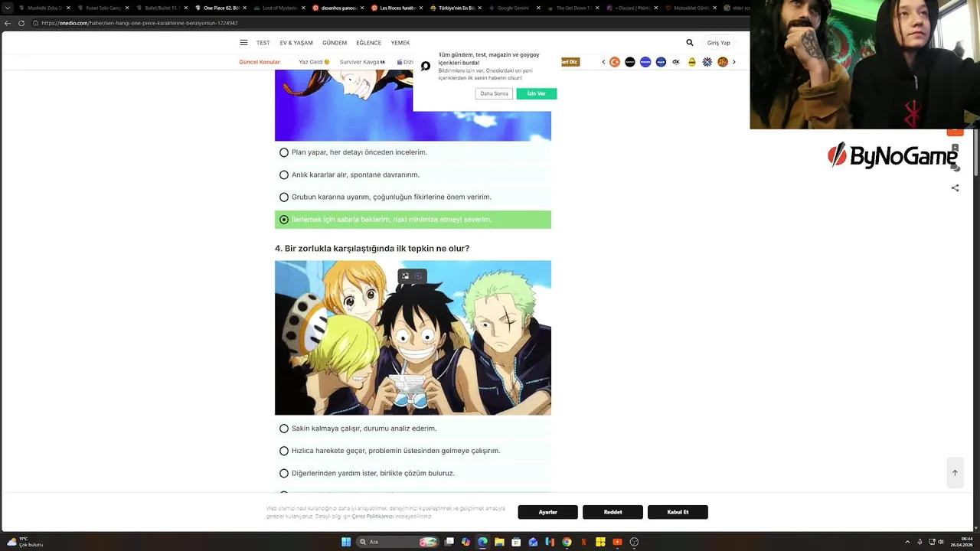The width and height of the screenshot is (980, 551).
Task: Show next channel icons with right chevron
Action: (x=733, y=62)
